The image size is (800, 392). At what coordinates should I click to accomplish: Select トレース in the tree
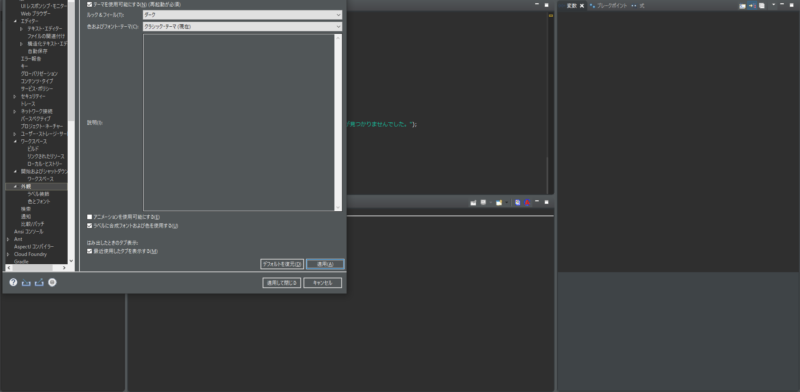28,104
